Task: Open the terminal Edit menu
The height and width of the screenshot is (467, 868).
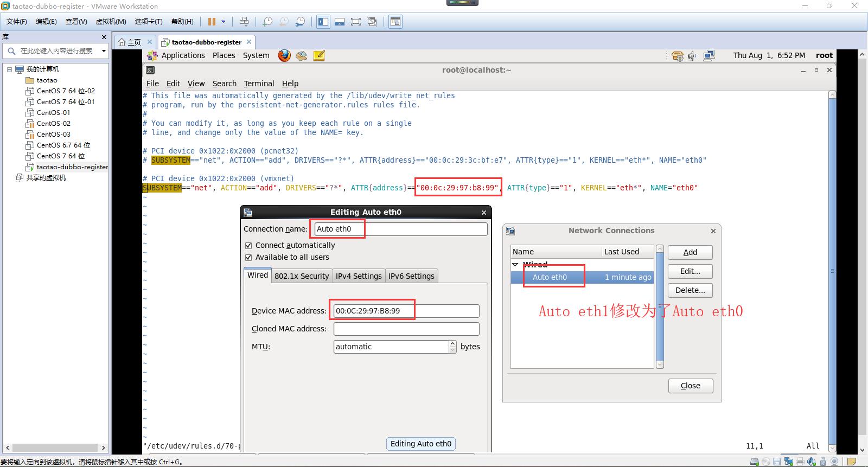Action: point(173,84)
